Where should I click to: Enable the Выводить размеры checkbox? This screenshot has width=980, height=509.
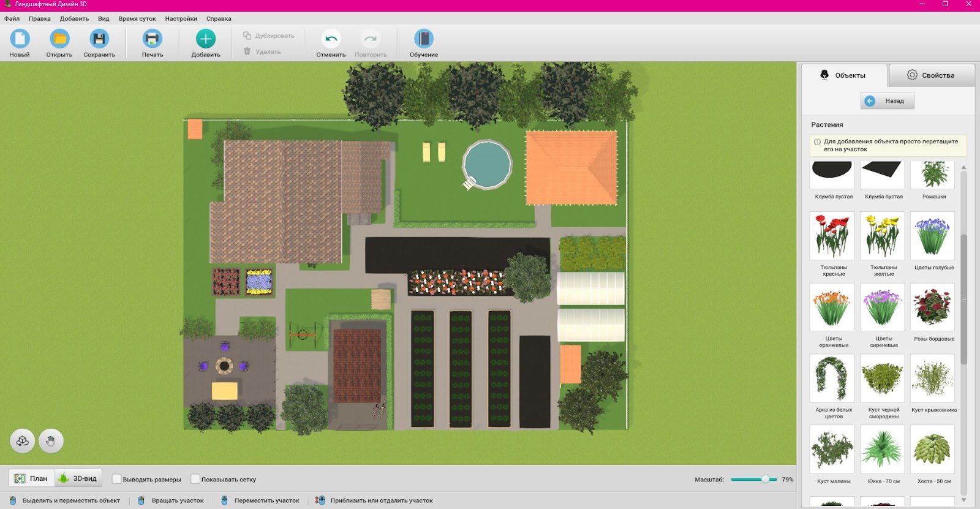point(116,479)
